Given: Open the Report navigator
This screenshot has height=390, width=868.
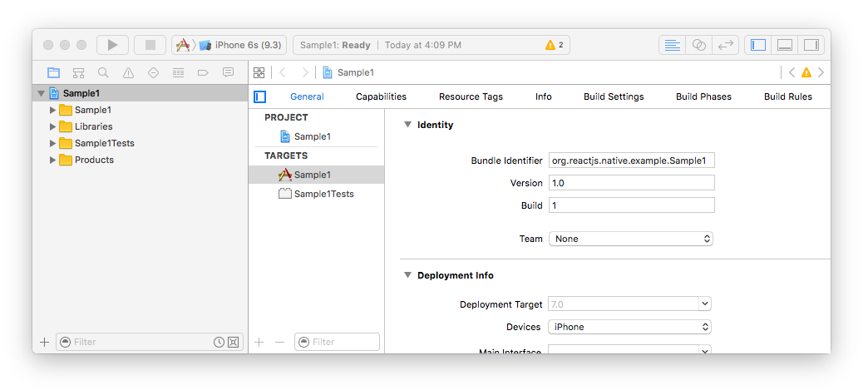Looking at the screenshot, I should [228, 72].
